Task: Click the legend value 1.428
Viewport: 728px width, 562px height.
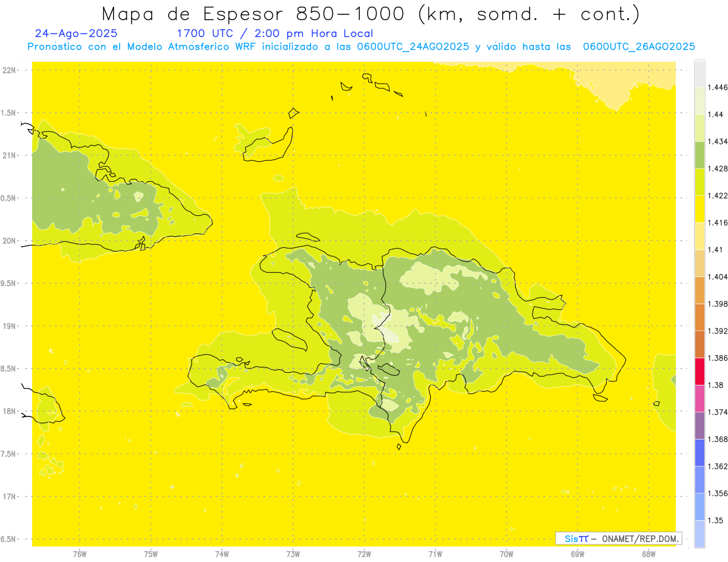Action: click(x=718, y=169)
